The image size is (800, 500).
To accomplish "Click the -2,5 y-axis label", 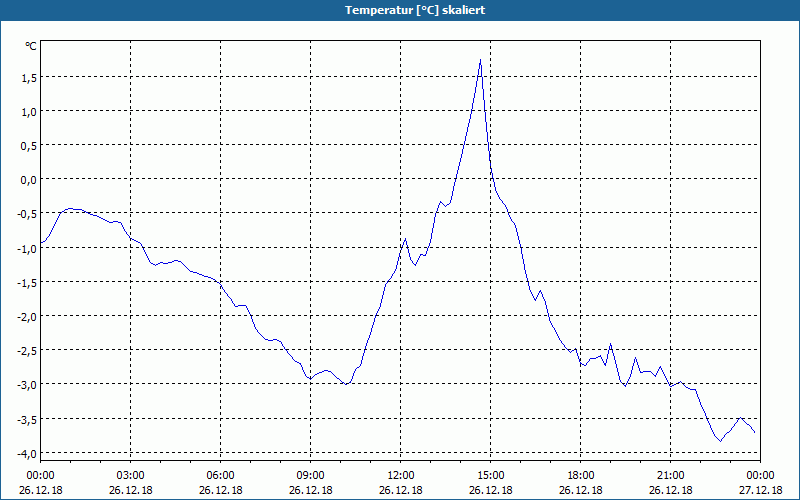I will point(27,351).
